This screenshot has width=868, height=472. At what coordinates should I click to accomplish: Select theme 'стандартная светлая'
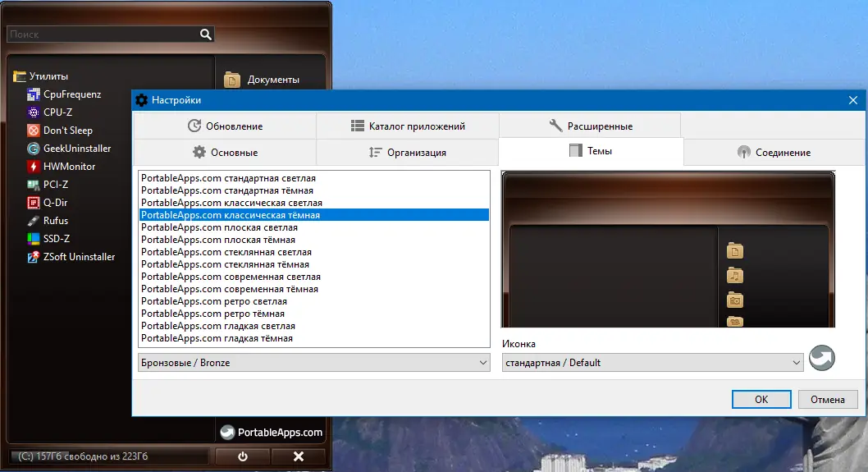[x=314, y=178]
